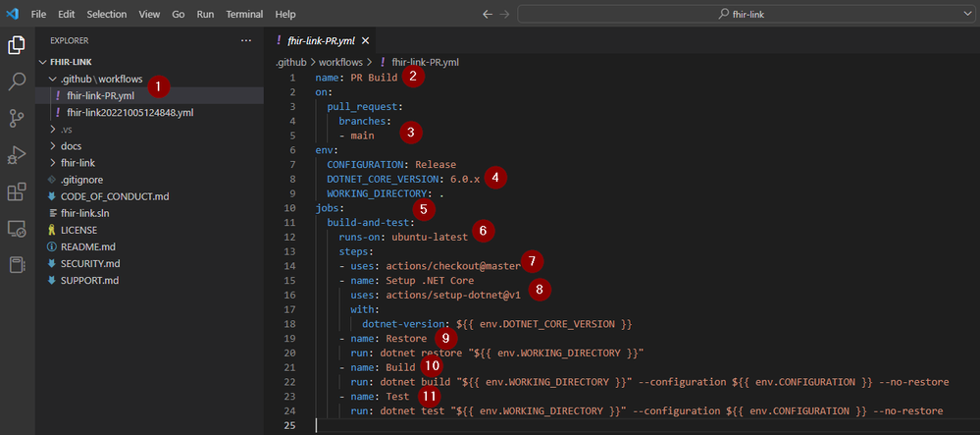Screen dimensions: 980x435
Task: Open README.md file
Action: [x=149, y=246]
